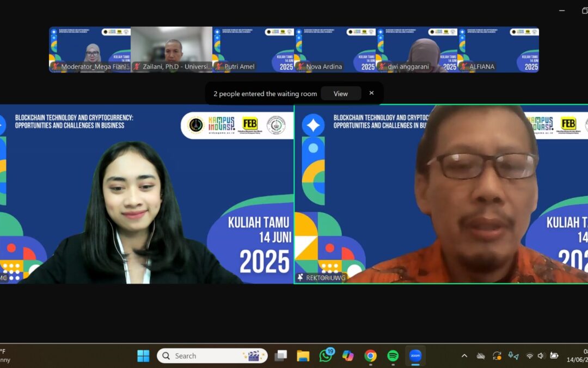Select the Zoom icon in the taskbar
This screenshot has width=588, height=368.
pyautogui.click(x=415, y=355)
